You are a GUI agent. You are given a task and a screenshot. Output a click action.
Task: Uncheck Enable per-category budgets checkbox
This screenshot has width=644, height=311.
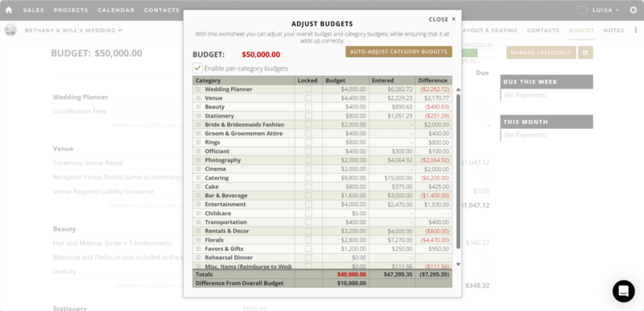pos(197,68)
